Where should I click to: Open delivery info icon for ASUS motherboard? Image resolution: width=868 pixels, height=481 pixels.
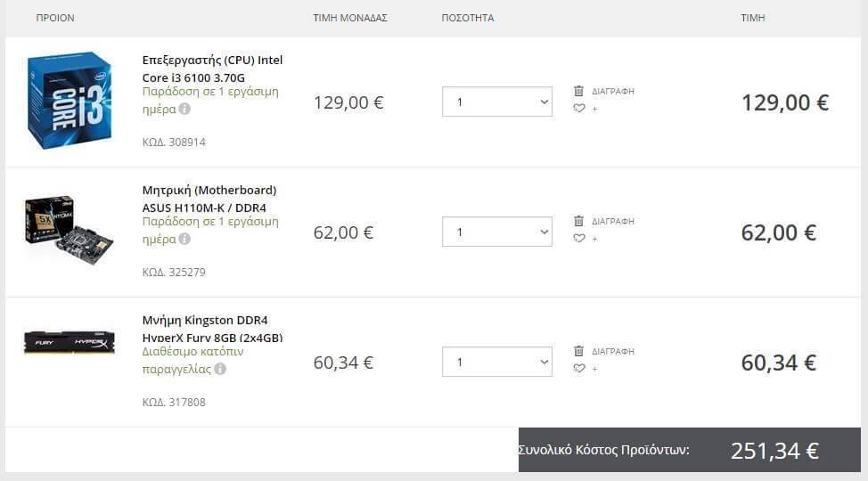[184, 239]
